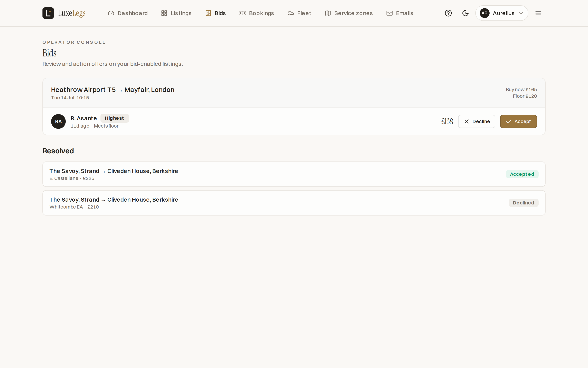
Task: Click the £138 bid amount
Action: (x=447, y=121)
